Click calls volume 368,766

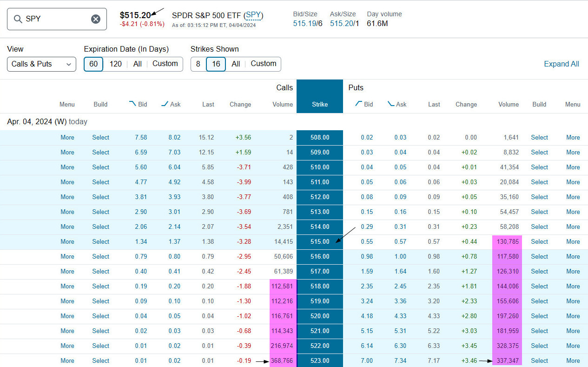283,361
